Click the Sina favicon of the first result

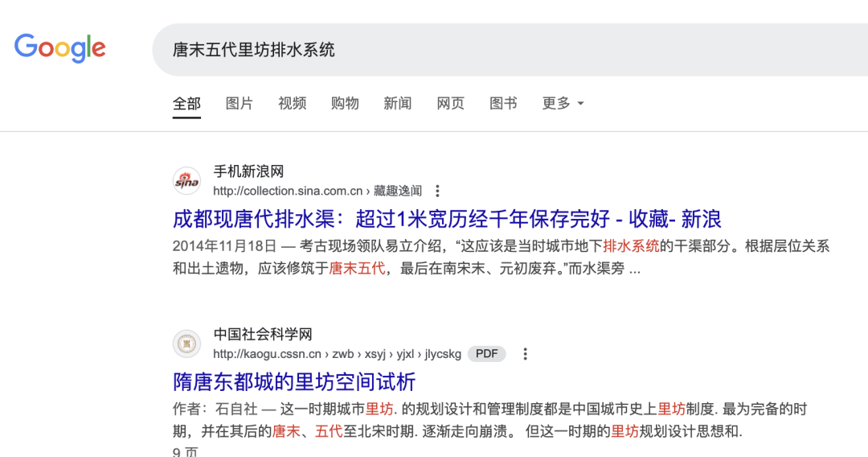coord(187,181)
